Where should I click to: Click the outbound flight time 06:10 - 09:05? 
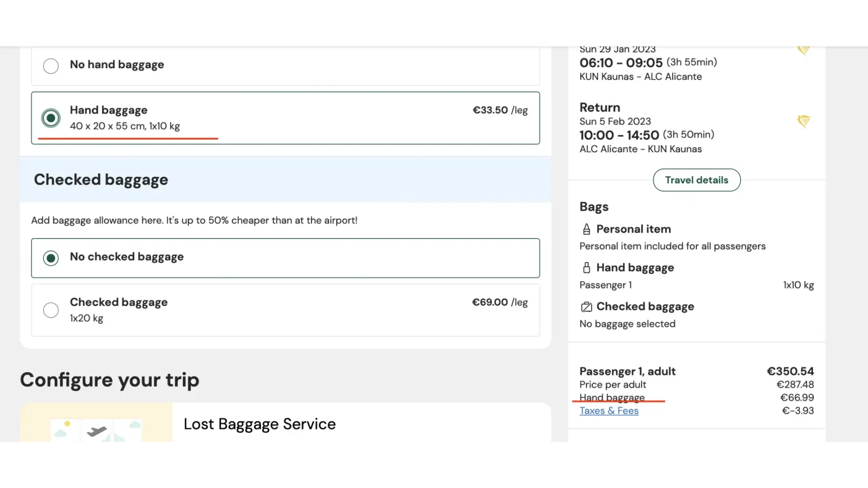click(x=621, y=63)
